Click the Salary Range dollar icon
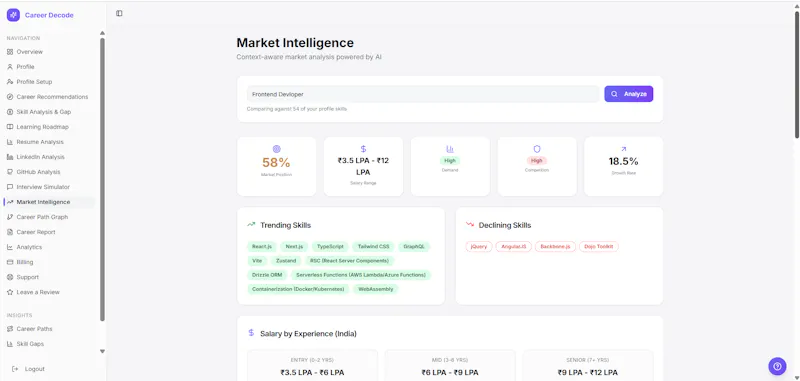Viewport: 800px width, 381px height. (363, 149)
